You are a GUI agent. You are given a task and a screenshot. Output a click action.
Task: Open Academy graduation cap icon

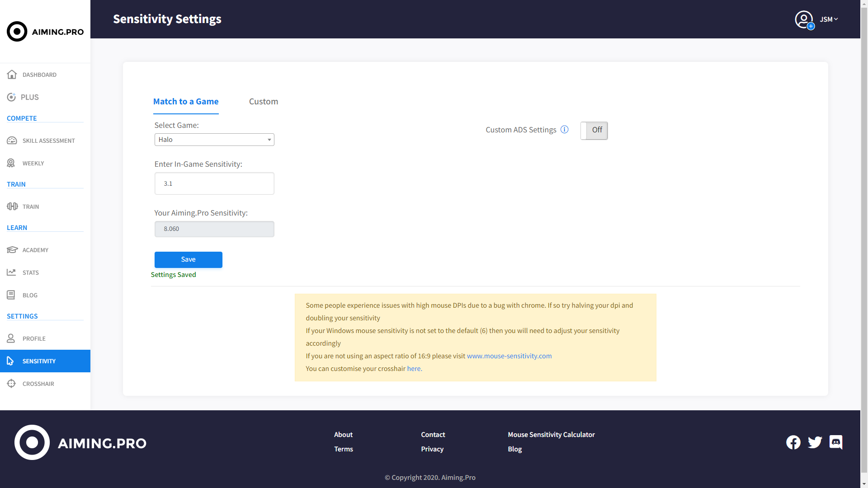click(12, 250)
